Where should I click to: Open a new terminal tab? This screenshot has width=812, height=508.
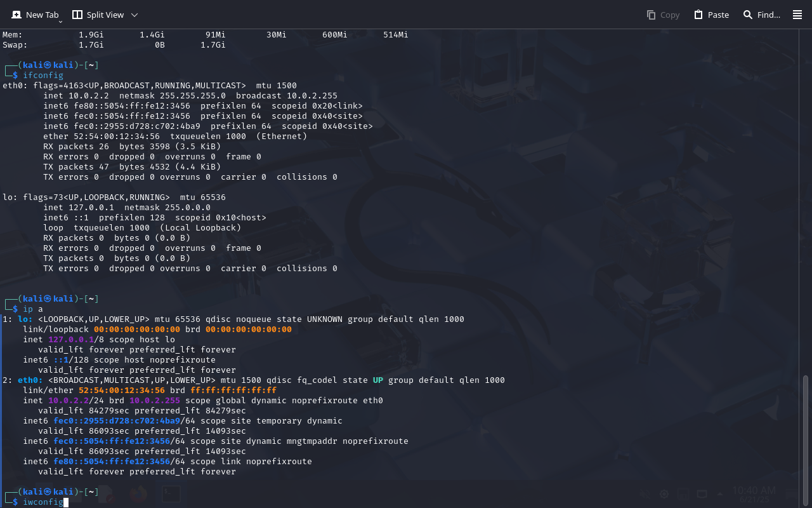(35, 15)
